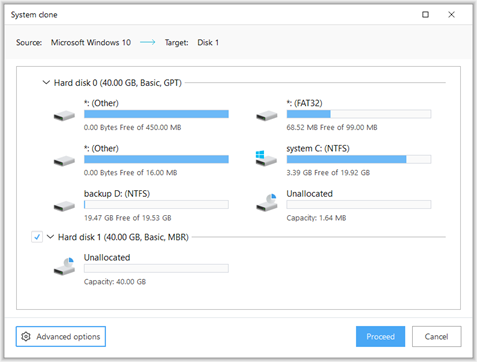
Task: Click the gear icon in Advanced options
Action: pos(26,337)
